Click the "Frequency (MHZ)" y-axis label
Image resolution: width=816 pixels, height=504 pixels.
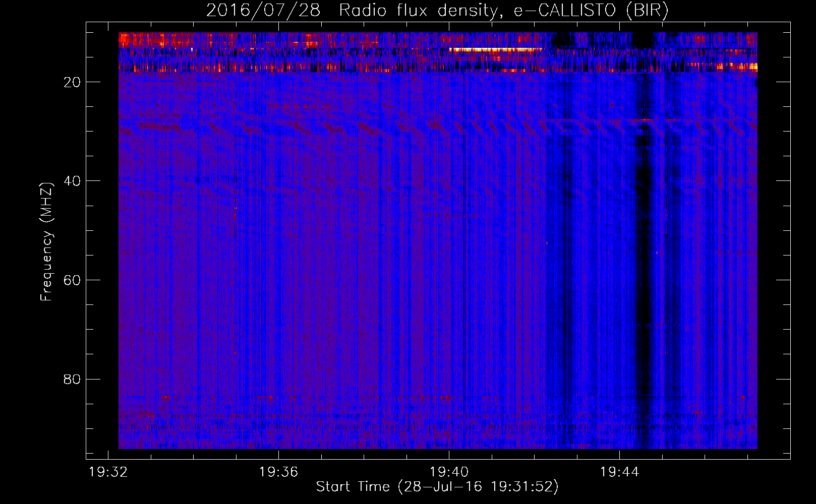[46, 242]
